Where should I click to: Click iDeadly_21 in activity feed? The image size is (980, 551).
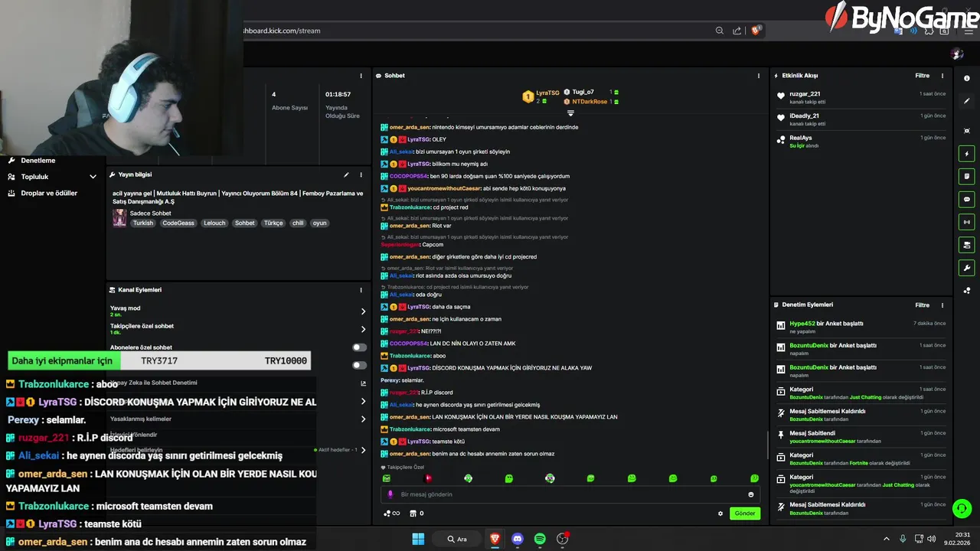click(x=804, y=116)
